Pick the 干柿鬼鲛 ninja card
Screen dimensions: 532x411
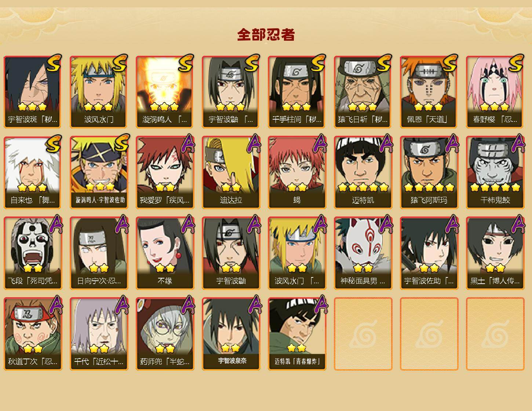click(x=495, y=172)
